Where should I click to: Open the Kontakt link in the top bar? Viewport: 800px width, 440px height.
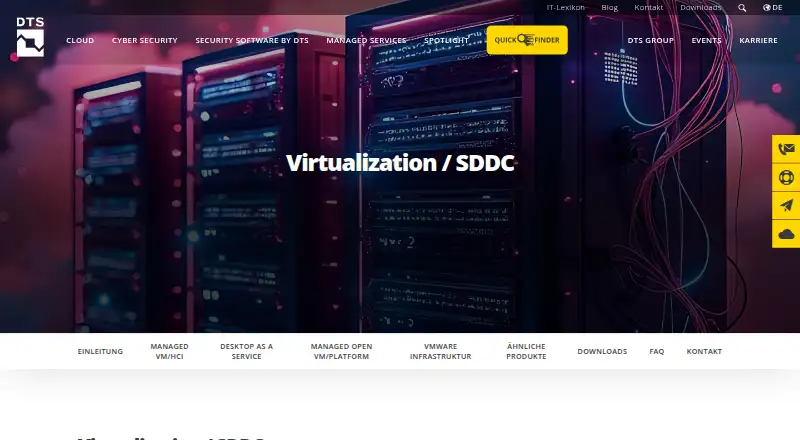[648, 8]
